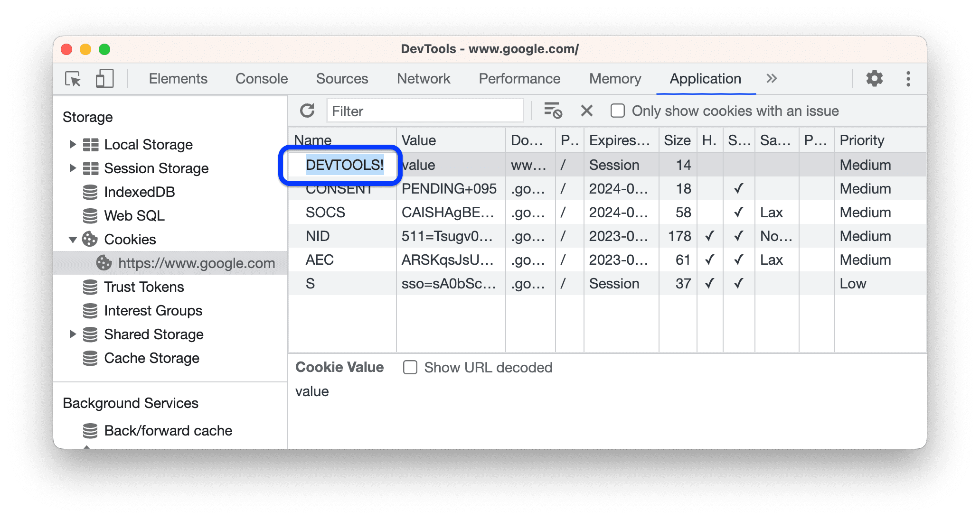The height and width of the screenshot is (519, 980).
Task: Toggle Show URL decoded checkbox
Action: pyautogui.click(x=409, y=367)
